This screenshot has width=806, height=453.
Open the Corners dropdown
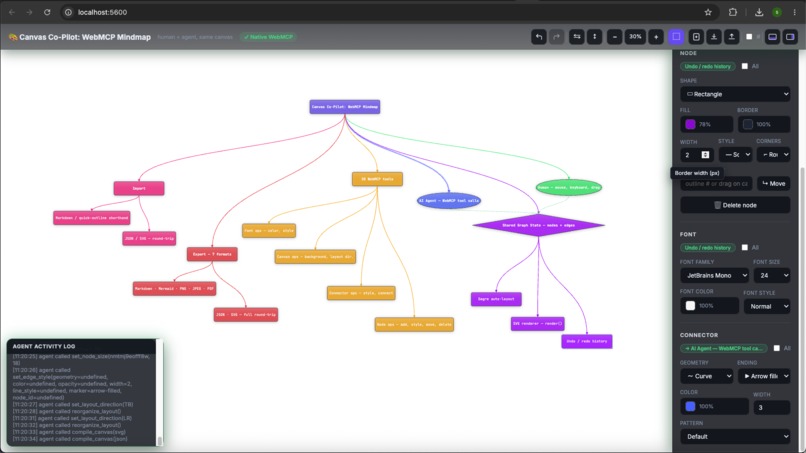773,155
